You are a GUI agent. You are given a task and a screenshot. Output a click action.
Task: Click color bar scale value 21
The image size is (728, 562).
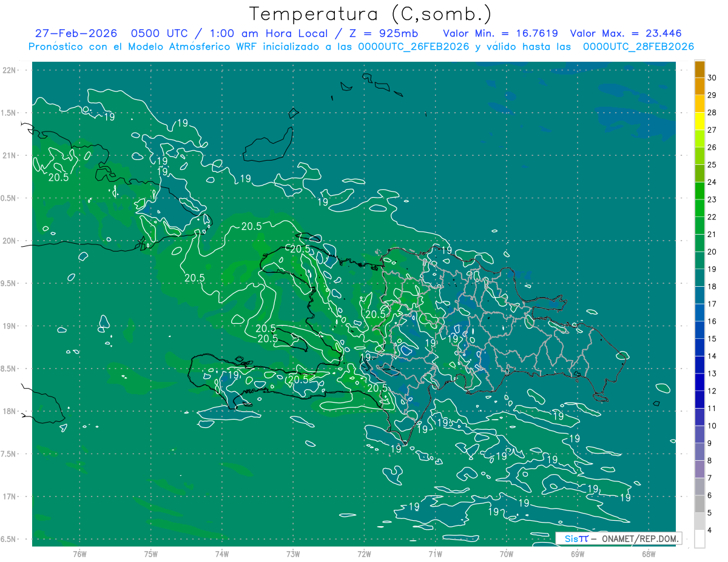(712, 234)
